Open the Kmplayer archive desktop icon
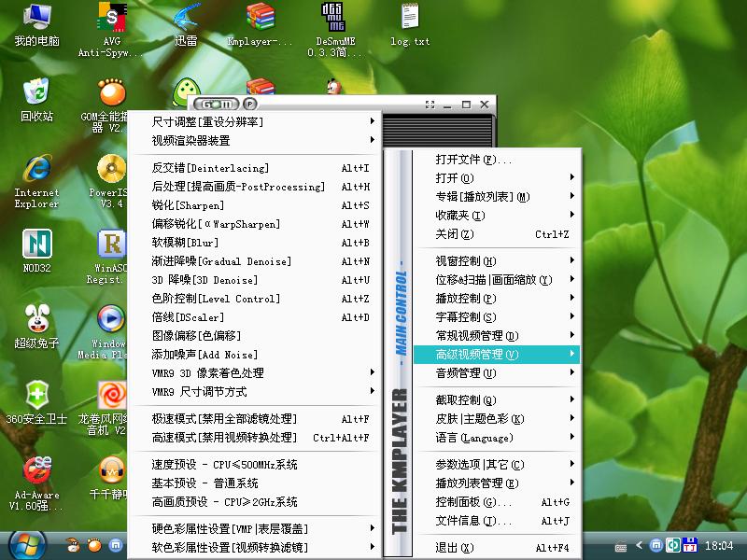The width and height of the screenshot is (747, 560). pyautogui.click(x=261, y=24)
